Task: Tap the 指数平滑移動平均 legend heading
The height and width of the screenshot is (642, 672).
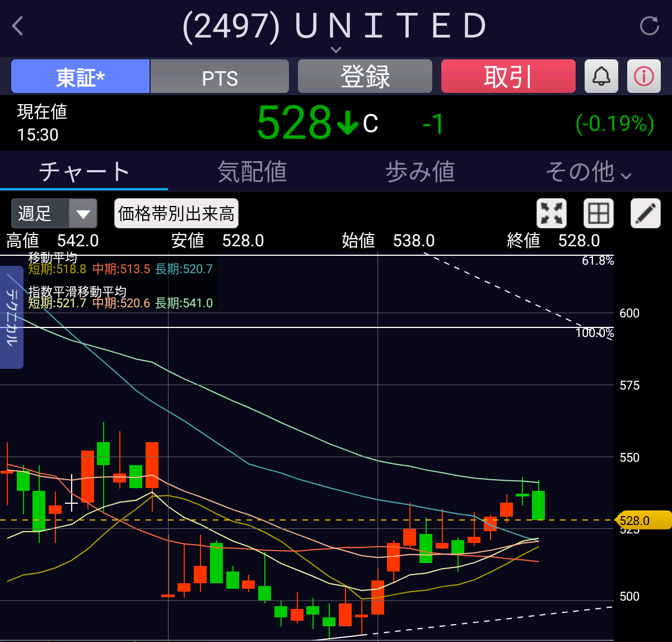Action: 77,292
